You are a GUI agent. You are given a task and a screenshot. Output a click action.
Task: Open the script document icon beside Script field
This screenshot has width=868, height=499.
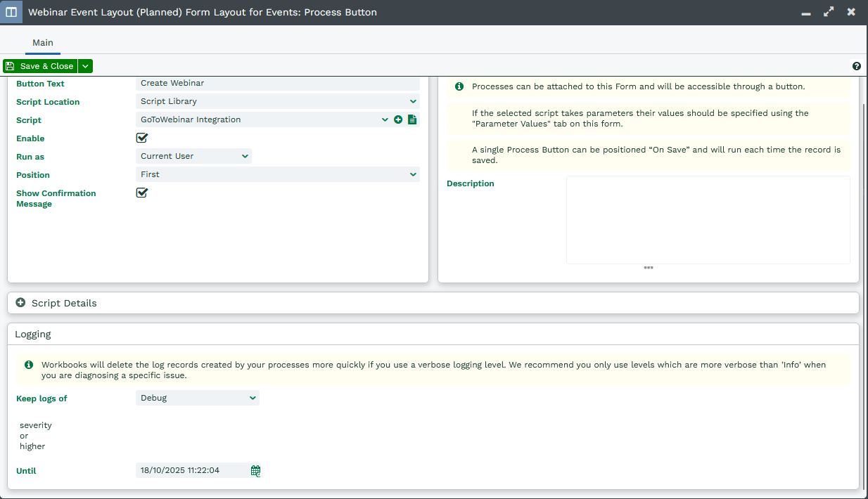(x=412, y=119)
